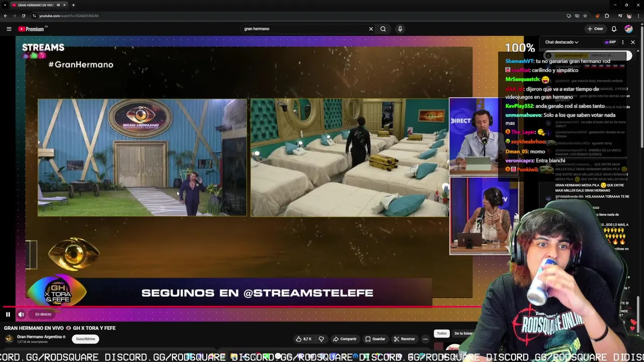Image resolution: width=644 pixels, height=362 pixels.
Task: Go back with browser back arrow
Action: pyautogui.click(x=6, y=16)
